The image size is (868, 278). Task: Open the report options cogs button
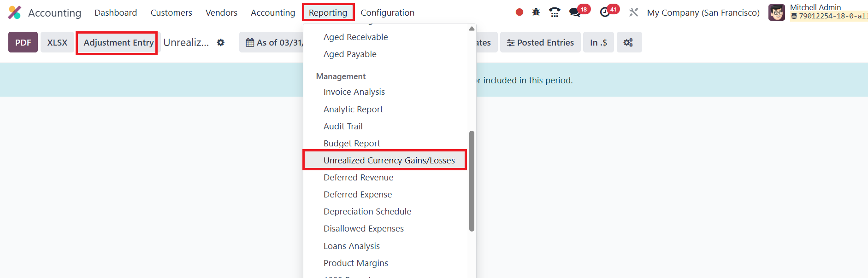[x=628, y=42]
